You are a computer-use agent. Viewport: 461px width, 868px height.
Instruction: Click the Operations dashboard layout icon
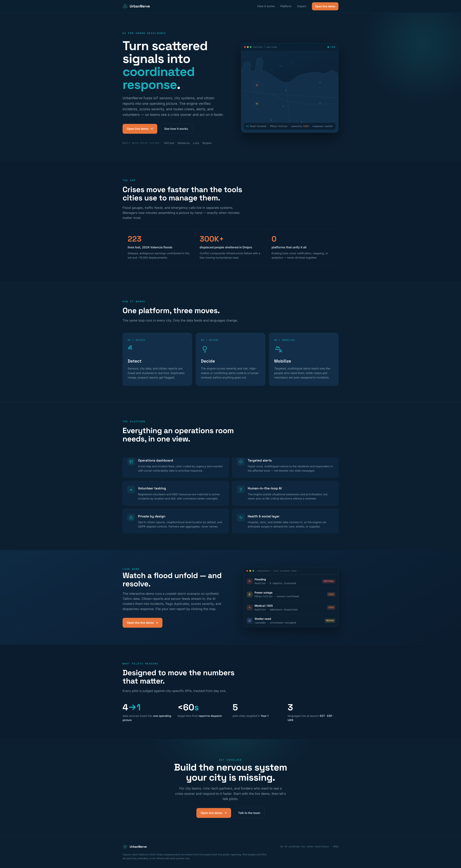tap(131, 462)
